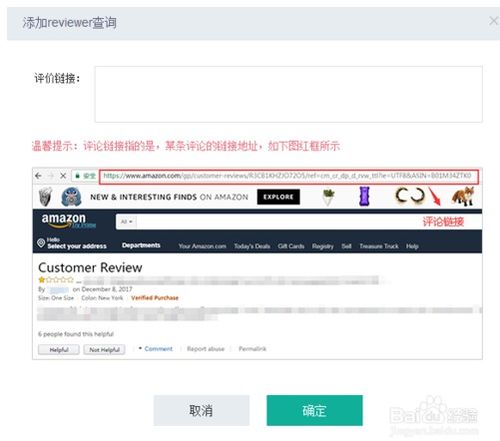
Task: Click the browser stop loading X icon
Action: [63, 176]
